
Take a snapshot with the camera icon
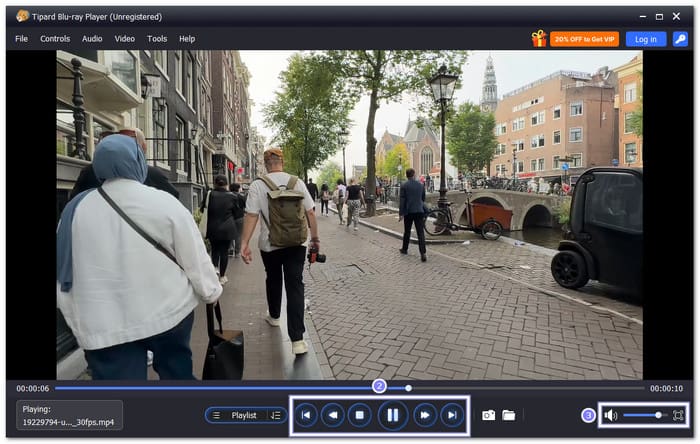pos(488,415)
